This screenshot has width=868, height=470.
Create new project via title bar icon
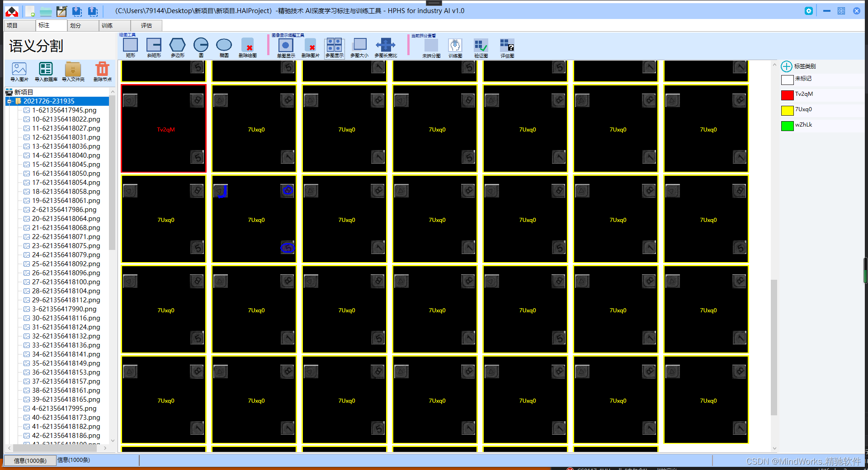point(30,11)
